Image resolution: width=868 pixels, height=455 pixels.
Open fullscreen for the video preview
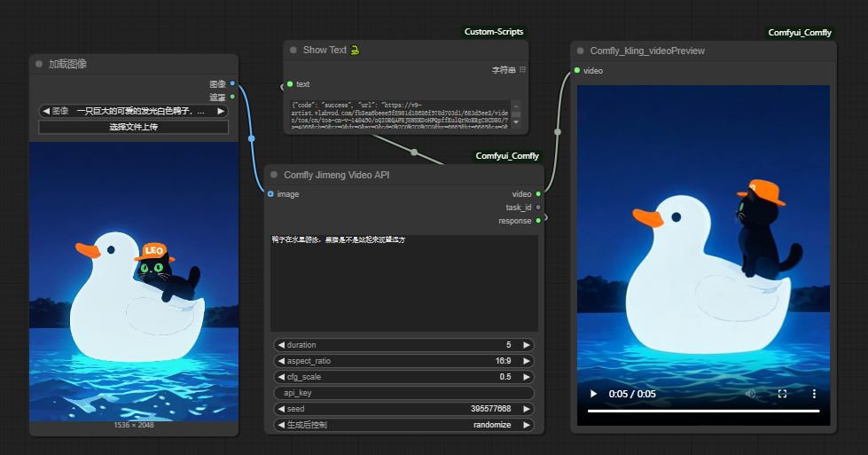782,394
